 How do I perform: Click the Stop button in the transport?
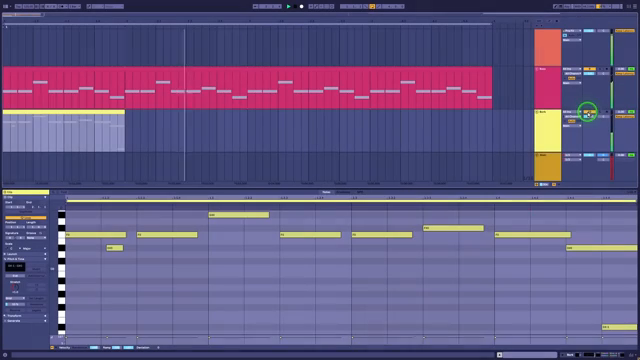(295, 7)
